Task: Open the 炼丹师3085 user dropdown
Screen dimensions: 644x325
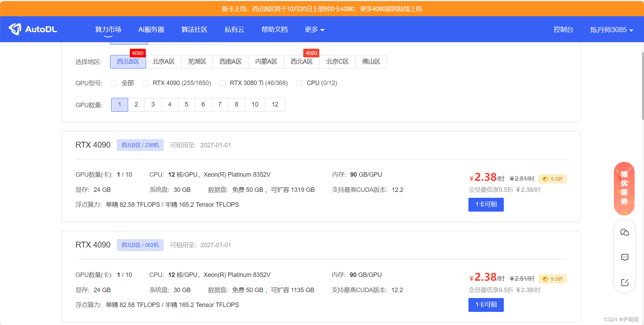Action: pyautogui.click(x=611, y=30)
